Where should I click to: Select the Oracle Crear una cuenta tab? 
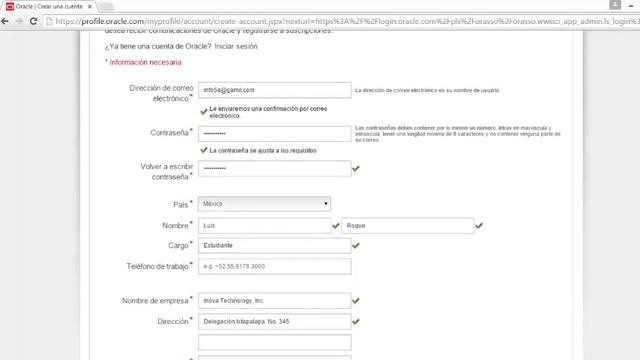point(48,7)
